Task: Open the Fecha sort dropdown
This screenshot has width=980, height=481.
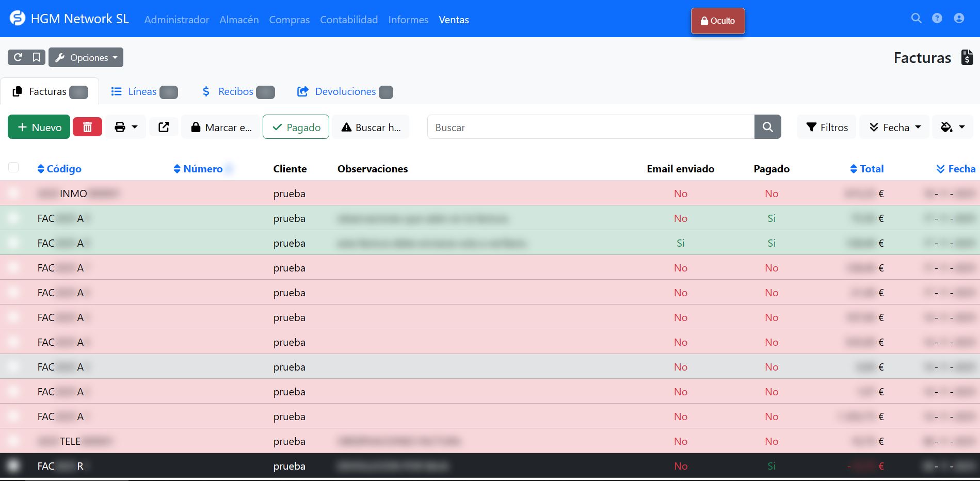Action: tap(894, 127)
